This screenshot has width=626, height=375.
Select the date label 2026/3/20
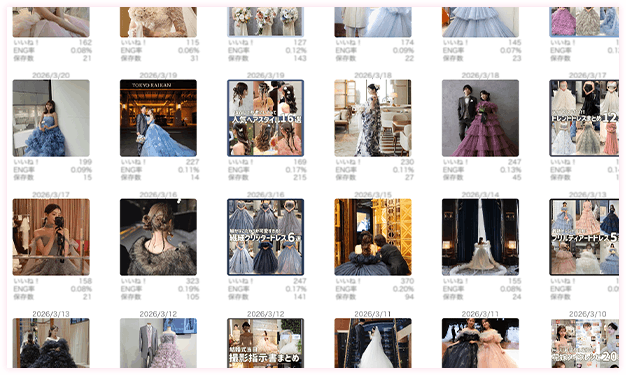pyautogui.click(x=51, y=75)
